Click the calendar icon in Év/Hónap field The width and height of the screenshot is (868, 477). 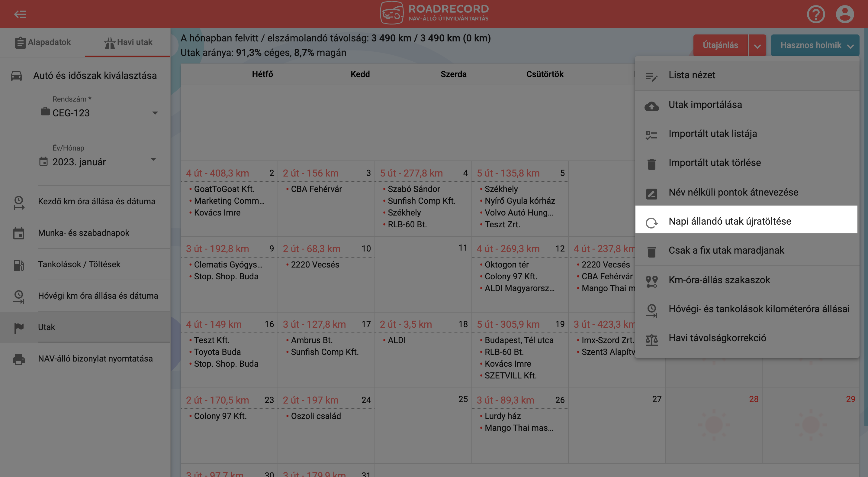click(43, 162)
